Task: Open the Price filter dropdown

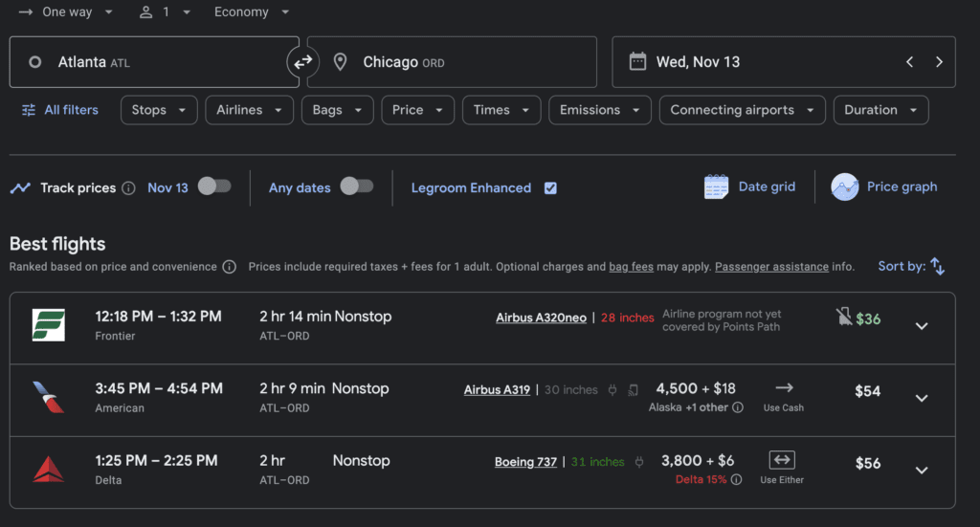Action: (x=417, y=110)
